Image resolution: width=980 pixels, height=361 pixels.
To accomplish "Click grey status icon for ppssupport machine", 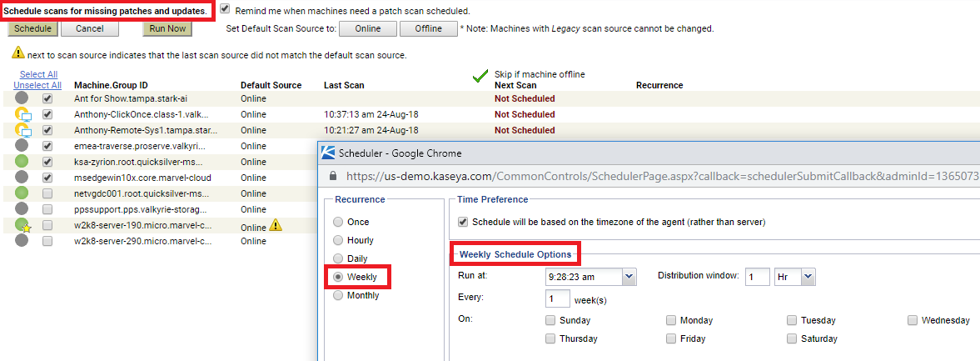I will click(22, 209).
